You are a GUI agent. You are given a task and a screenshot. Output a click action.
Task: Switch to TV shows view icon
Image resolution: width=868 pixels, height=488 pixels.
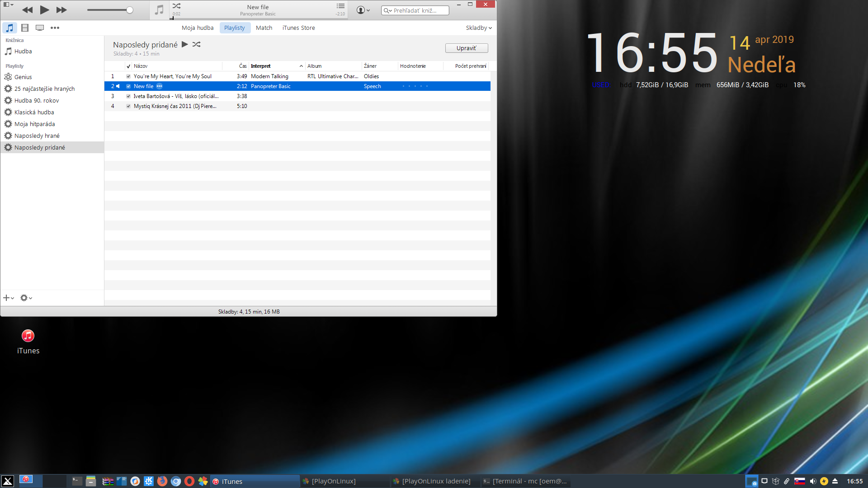point(40,28)
